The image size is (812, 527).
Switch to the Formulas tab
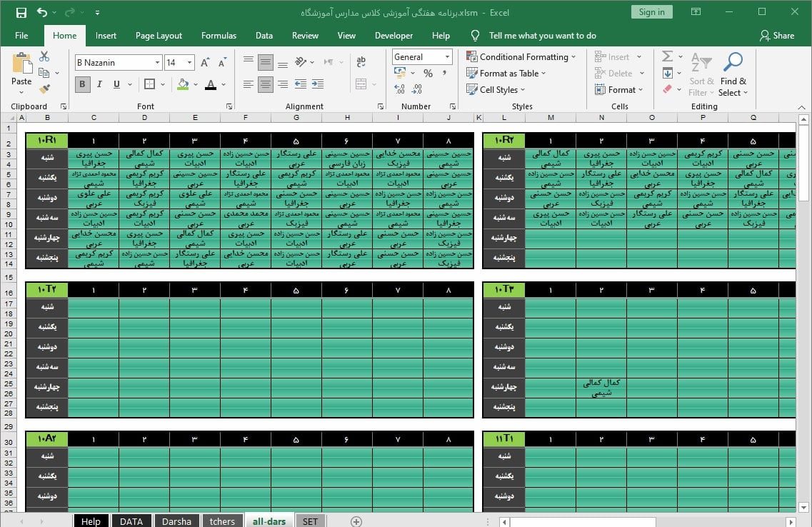click(x=219, y=35)
